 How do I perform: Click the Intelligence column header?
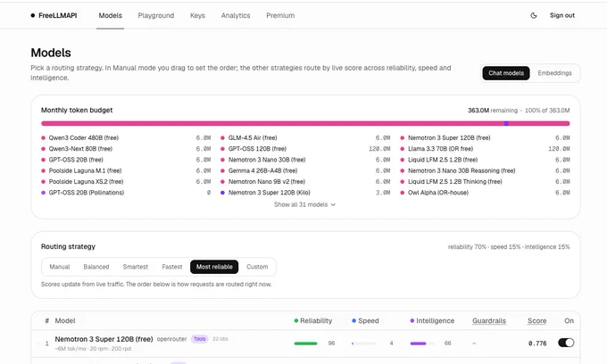click(432, 320)
